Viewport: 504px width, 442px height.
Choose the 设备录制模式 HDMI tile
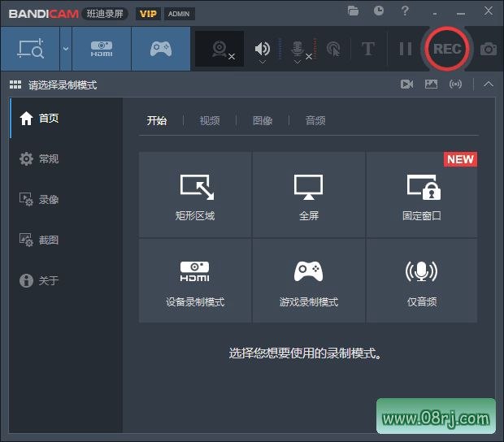tap(195, 281)
